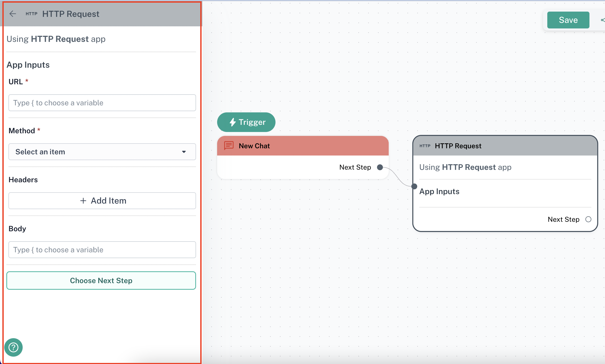Click the lightning Trigger button
Image resolution: width=605 pixels, height=364 pixels.
click(x=246, y=122)
